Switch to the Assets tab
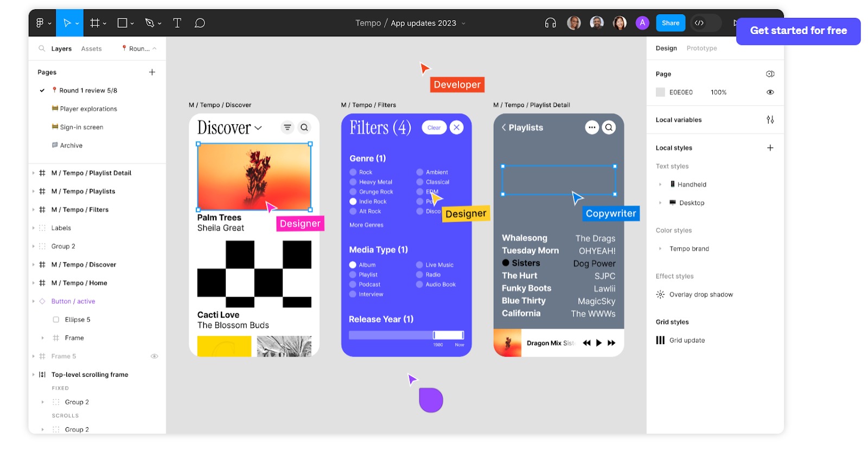 click(x=91, y=49)
